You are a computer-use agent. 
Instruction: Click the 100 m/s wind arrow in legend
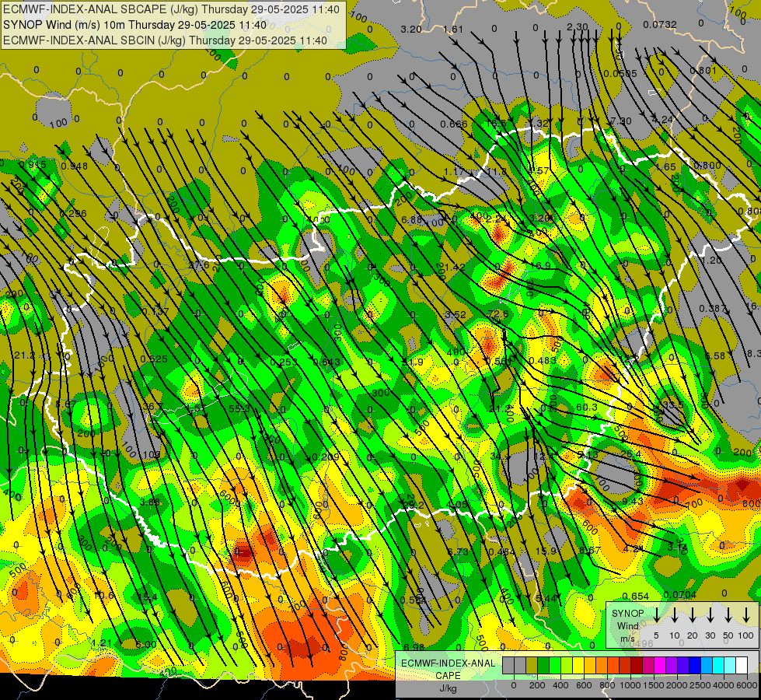point(746,615)
